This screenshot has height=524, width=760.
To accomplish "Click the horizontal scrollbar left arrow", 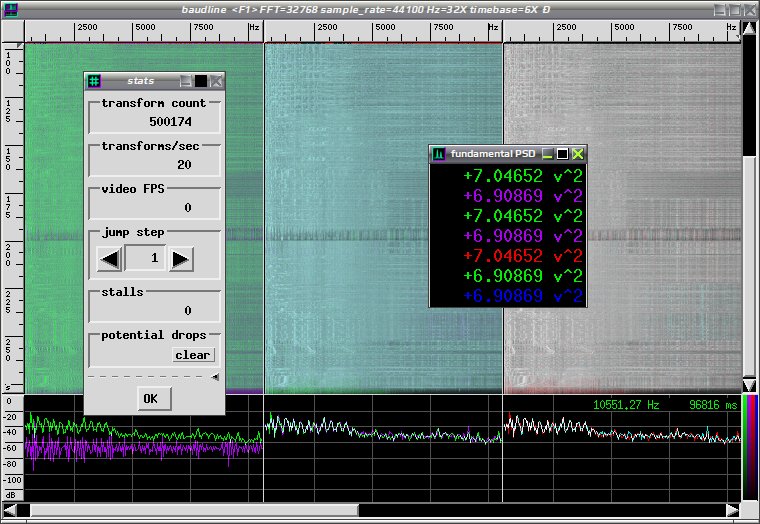I will (10, 510).
